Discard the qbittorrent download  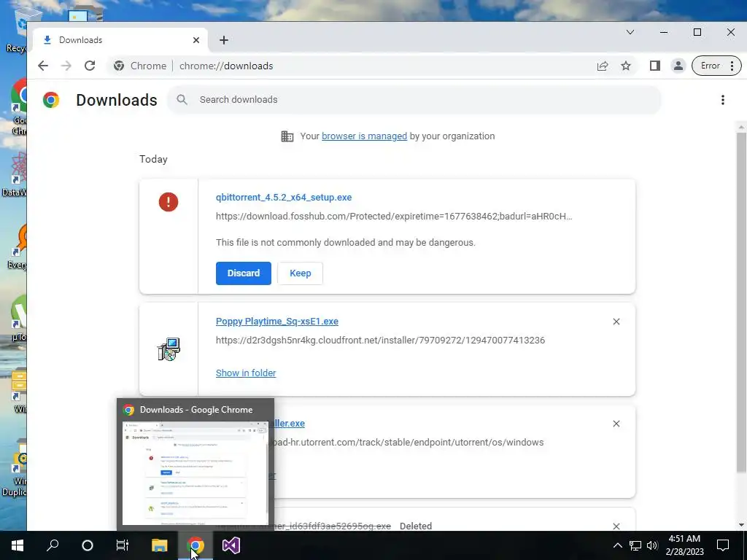coord(244,273)
